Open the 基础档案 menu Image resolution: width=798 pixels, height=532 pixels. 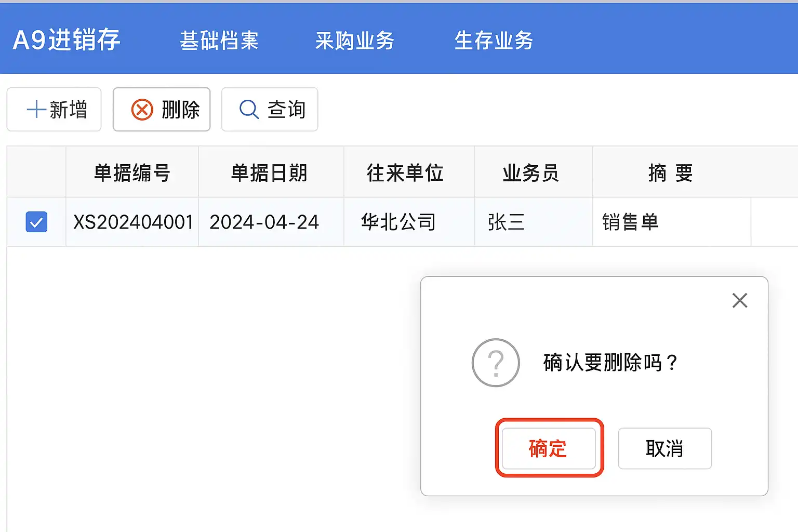click(x=219, y=41)
